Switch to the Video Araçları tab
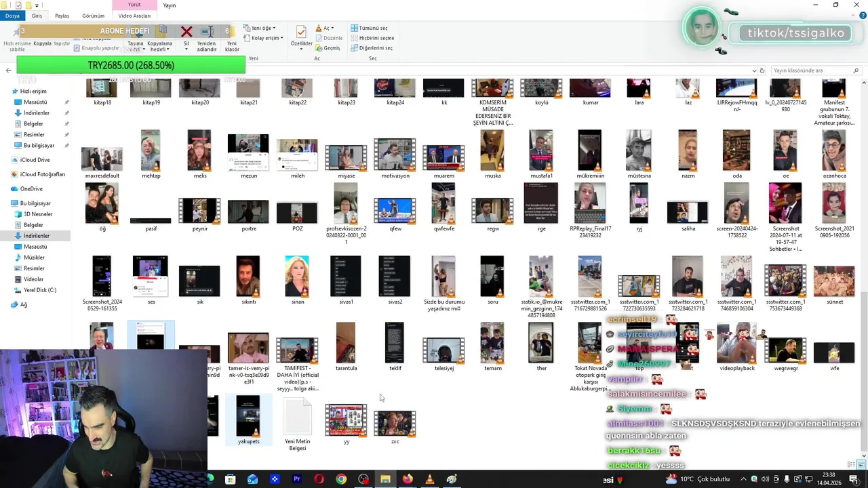Viewport: 868px width, 488px height. tap(134, 16)
